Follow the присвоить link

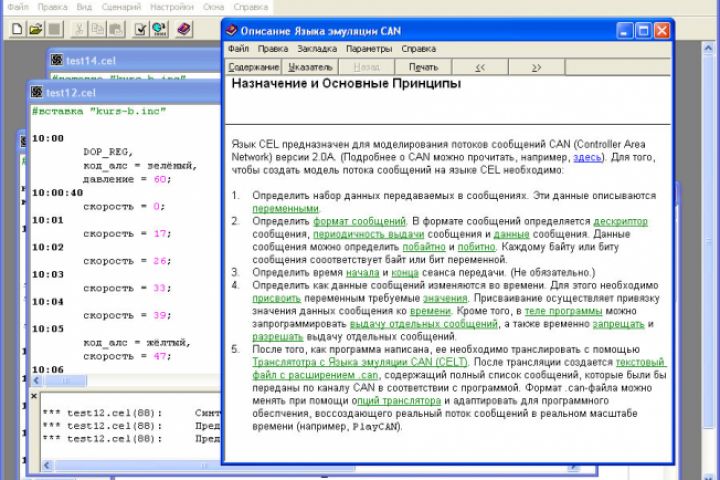click(276, 299)
